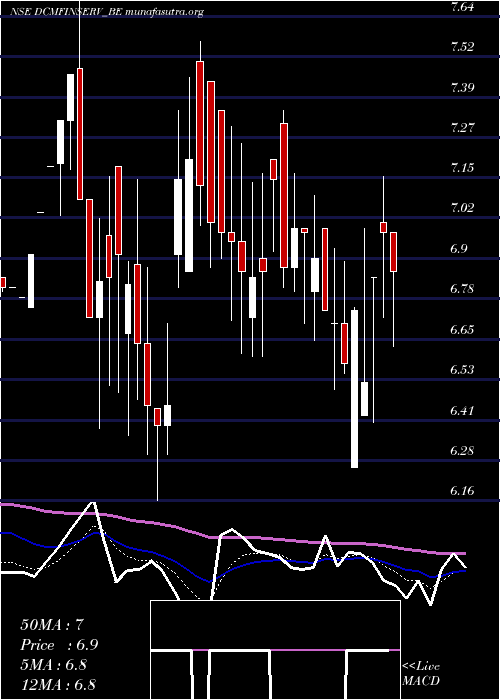Click the 50MA : 7 readout
This screenshot has height=700, width=500.
tap(52, 625)
